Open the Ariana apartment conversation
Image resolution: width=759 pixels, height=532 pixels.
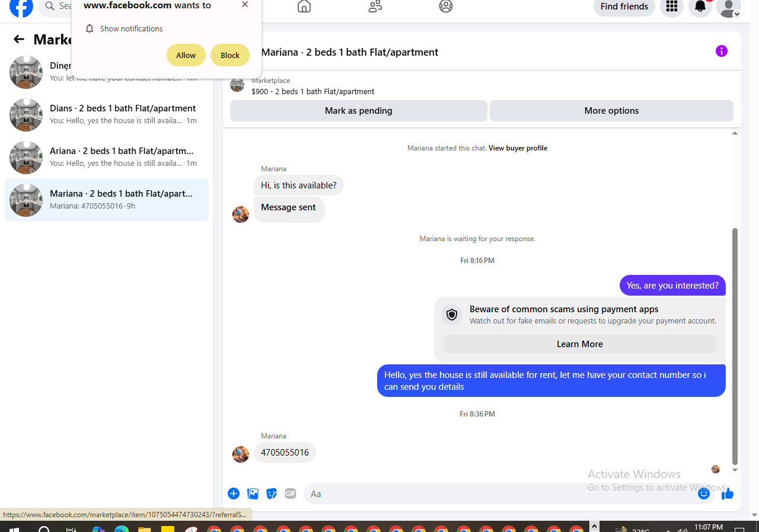(107, 158)
